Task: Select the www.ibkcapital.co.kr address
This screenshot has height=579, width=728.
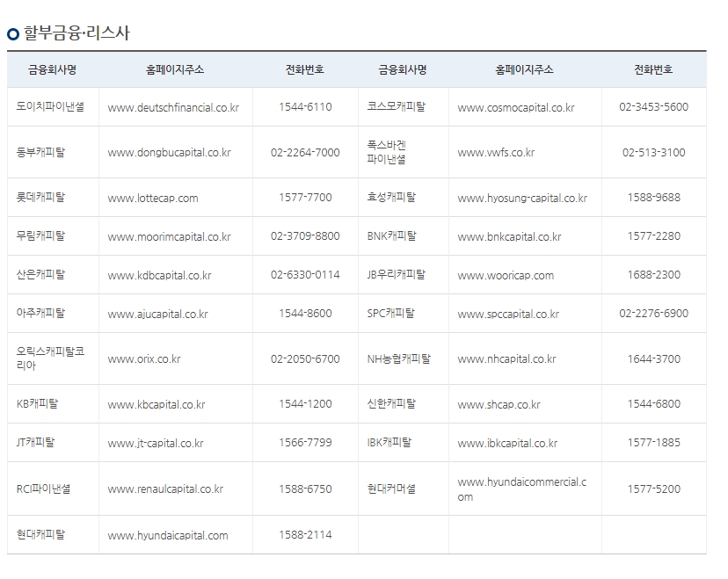Action: tap(507, 443)
